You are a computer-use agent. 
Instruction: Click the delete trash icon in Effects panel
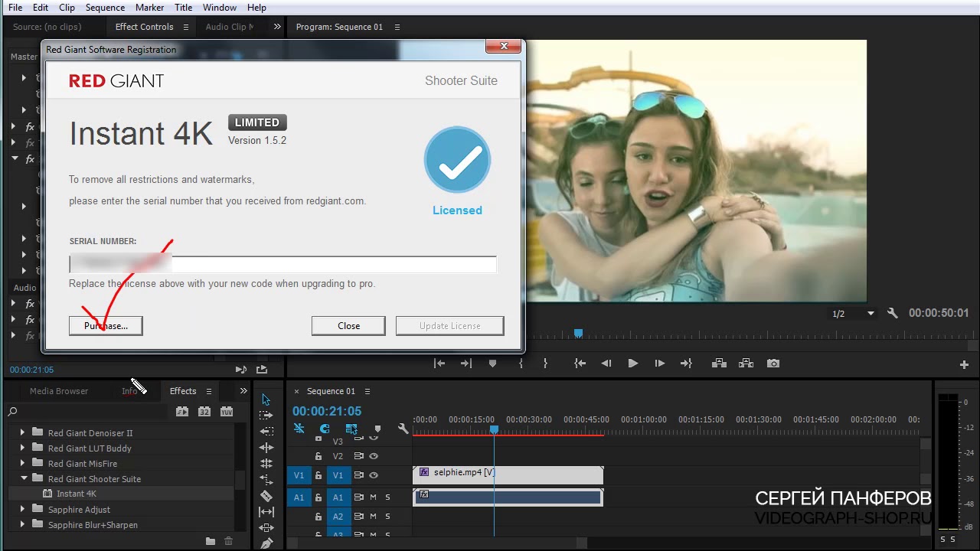(228, 541)
